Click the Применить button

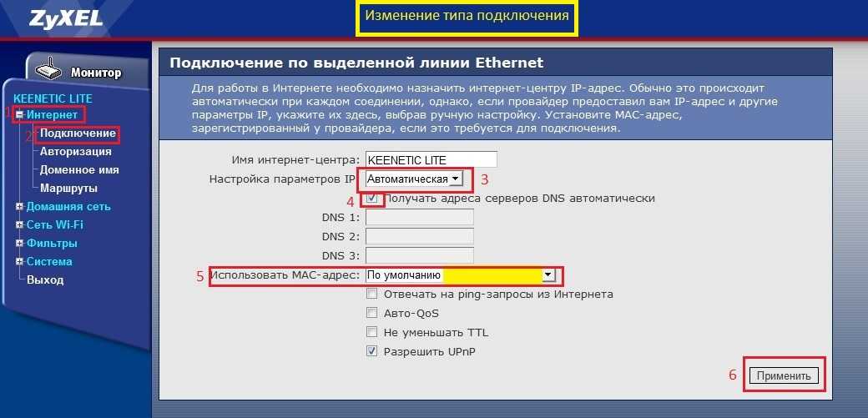784,375
